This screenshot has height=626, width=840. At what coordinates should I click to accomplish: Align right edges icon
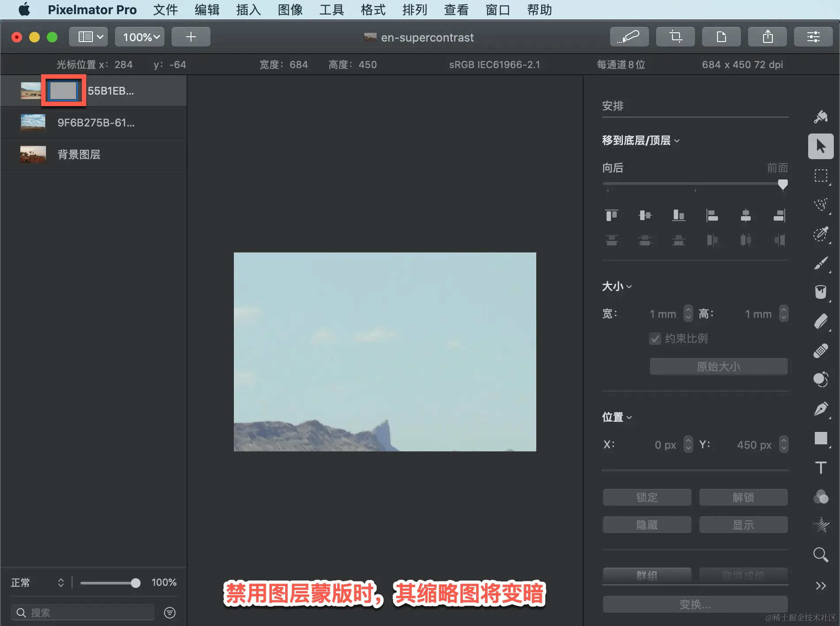pos(779,215)
